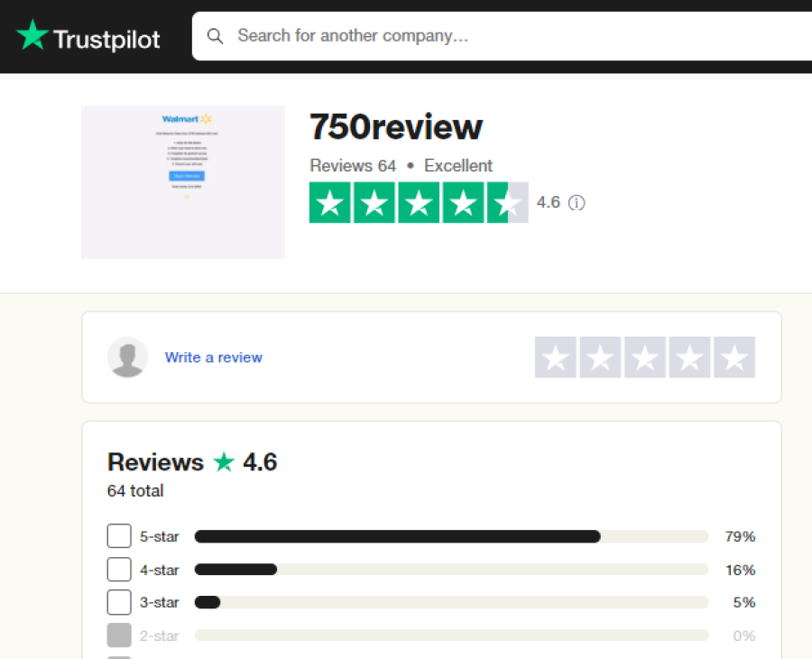
Task: Open the TrustScore info icon next to 4.6
Action: click(x=577, y=202)
